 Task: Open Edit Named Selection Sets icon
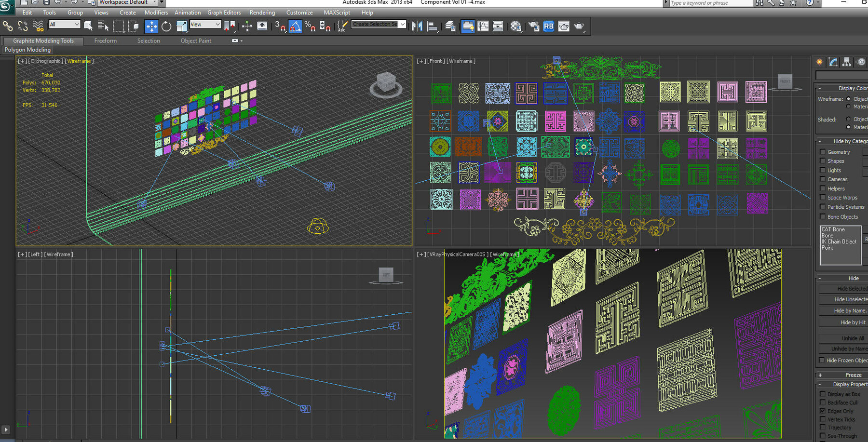pyautogui.click(x=342, y=26)
